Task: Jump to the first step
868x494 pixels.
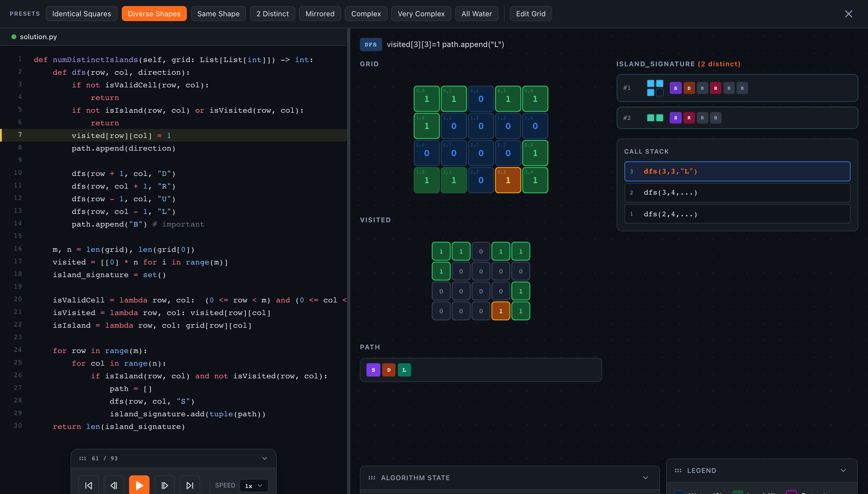Action: pos(89,485)
